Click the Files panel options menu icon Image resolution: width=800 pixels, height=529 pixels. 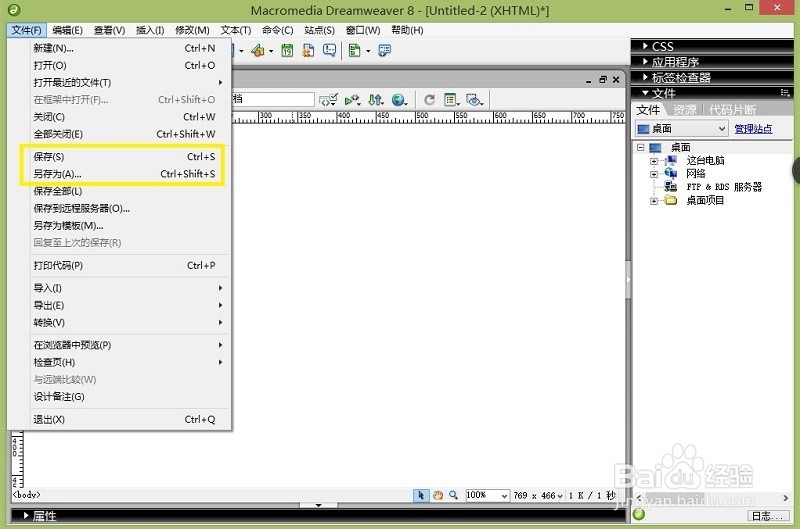click(785, 93)
